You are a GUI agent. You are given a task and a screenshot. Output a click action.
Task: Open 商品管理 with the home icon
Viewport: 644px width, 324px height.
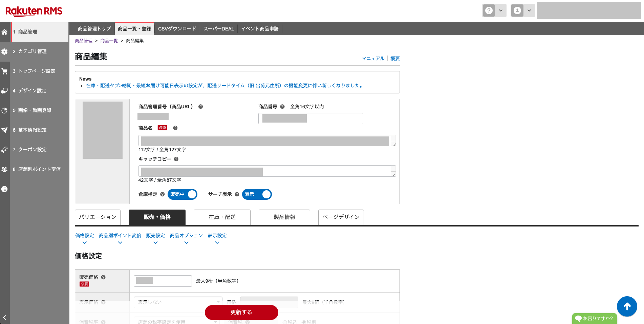pos(4,32)
